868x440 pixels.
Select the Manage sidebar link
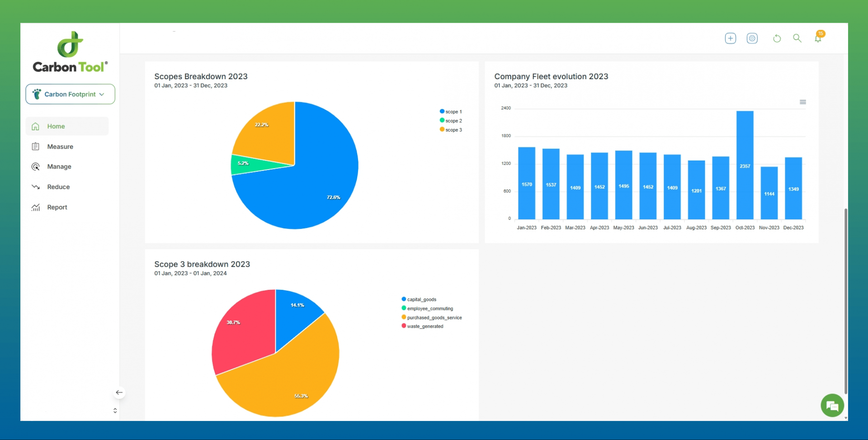(x=59, y=166)
